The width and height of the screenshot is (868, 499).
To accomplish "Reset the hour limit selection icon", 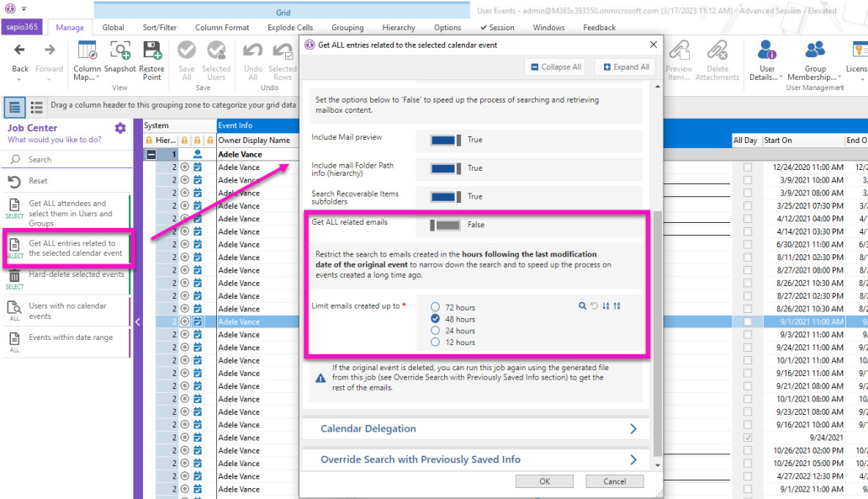I will click(594, 305).
